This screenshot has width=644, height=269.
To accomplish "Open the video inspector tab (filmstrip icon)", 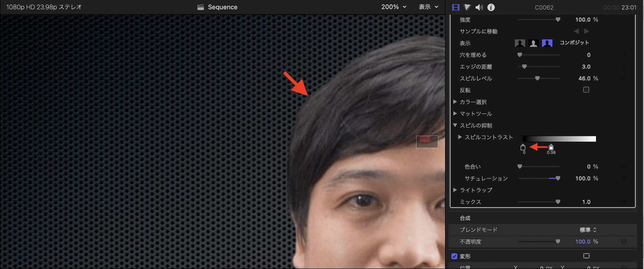I will click(456, 7).
